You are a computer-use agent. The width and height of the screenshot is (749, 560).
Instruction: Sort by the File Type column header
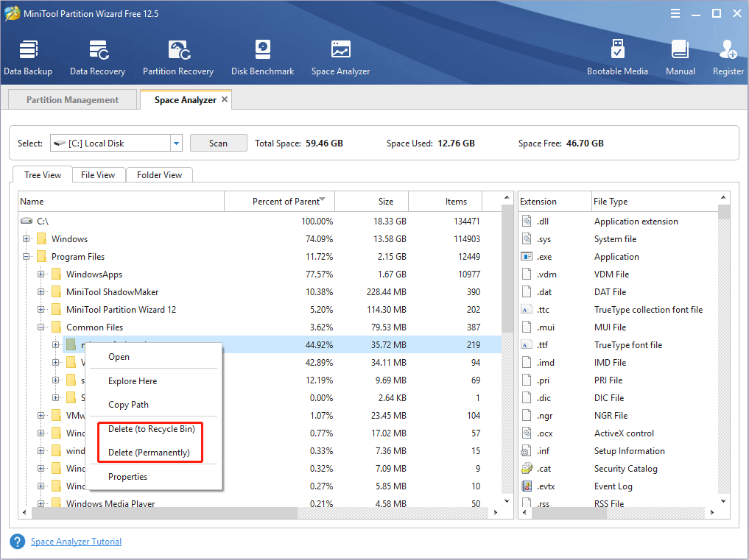coord(655,202)
